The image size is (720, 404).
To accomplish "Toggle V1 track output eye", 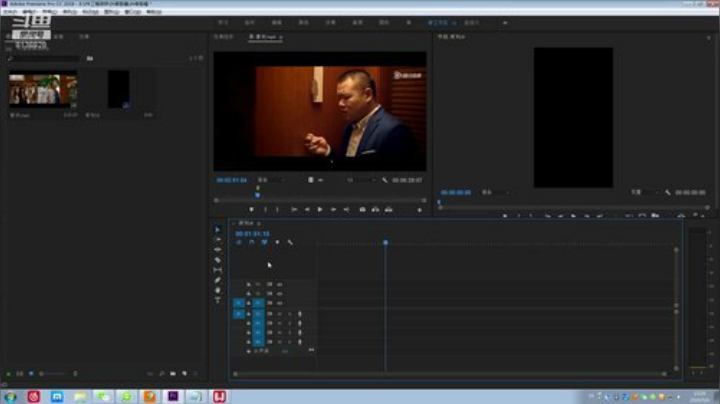I will [x=279, y=303].
